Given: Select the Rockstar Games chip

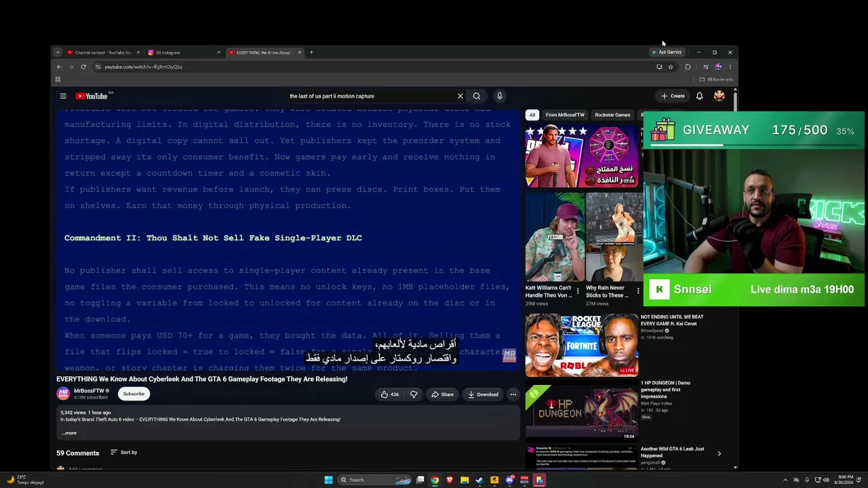Looking at the screenshot, I should [612, 115].
